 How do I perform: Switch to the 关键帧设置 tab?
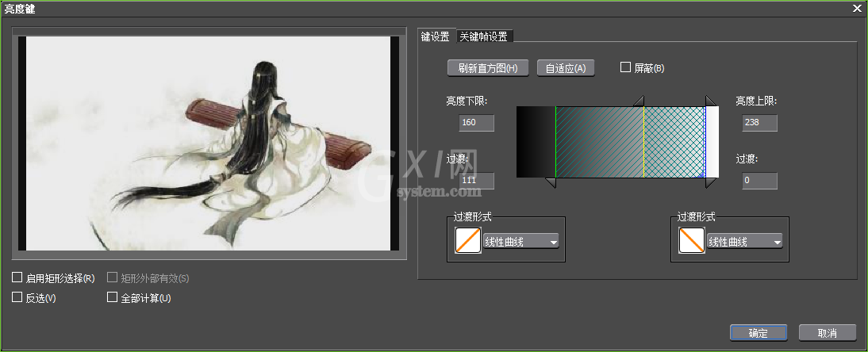[484, 36]
